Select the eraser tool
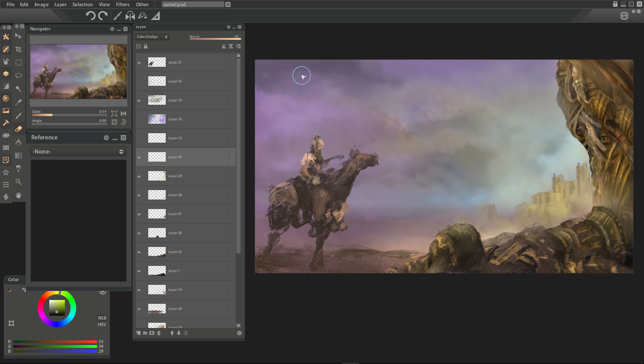Screen dimensions: 644x364 pos(18,129)
